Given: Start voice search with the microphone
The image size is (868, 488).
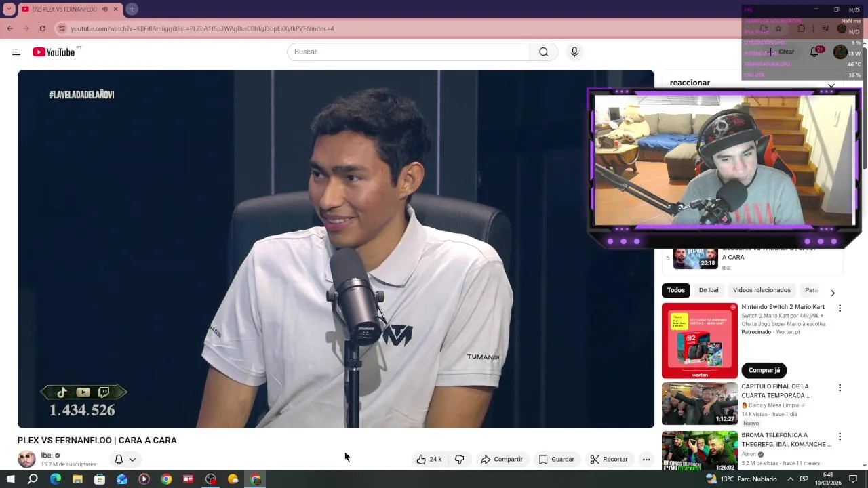Looking at the screenshot, I should click(x=574, y=52).
